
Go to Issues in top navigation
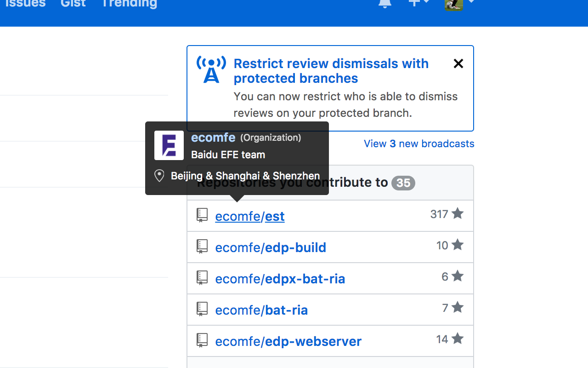[x=25, y=4]
